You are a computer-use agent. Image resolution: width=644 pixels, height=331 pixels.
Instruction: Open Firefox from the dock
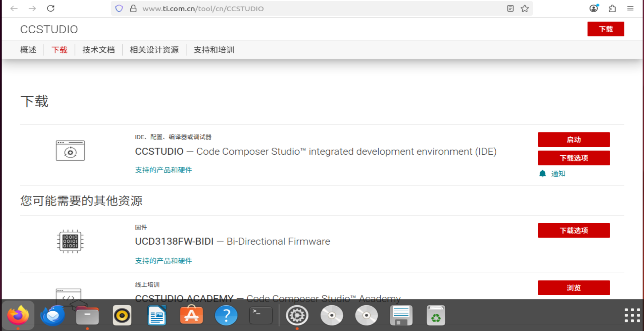coord(18,315)
